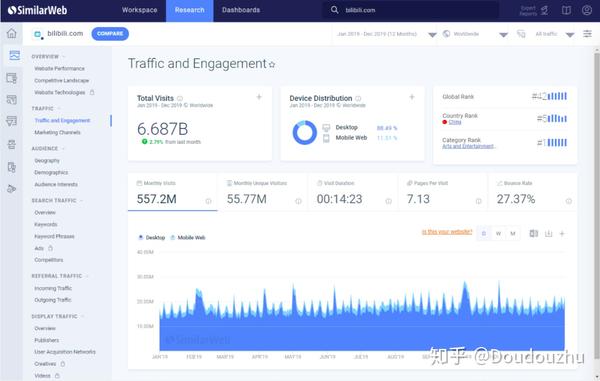
Task: Add Device Distribution card to dashboard
Action: click(x=412, y=97)
